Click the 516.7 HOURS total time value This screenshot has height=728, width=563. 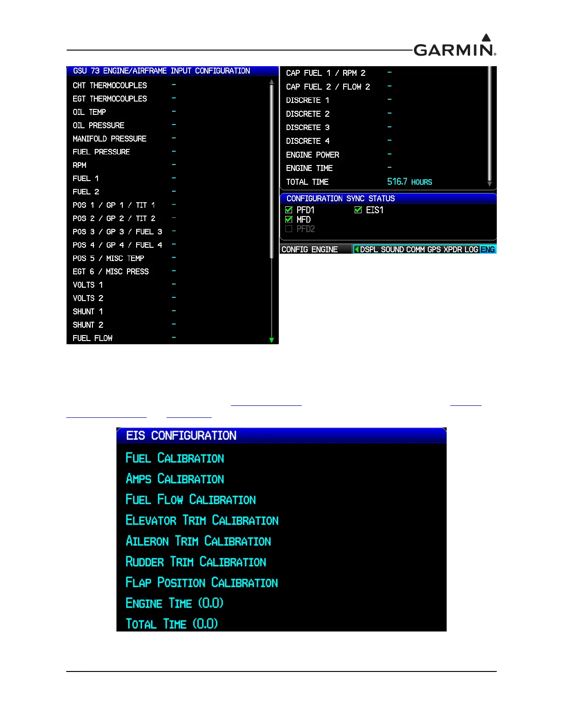click(409, 182)
